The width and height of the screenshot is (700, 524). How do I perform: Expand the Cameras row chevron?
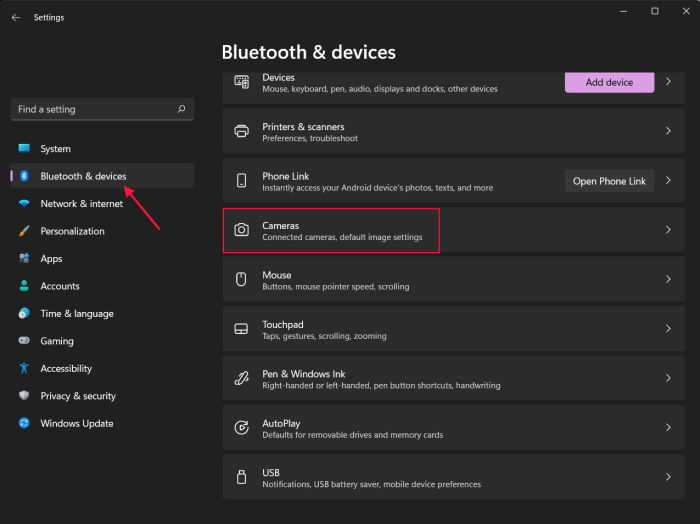coord(668,230)
